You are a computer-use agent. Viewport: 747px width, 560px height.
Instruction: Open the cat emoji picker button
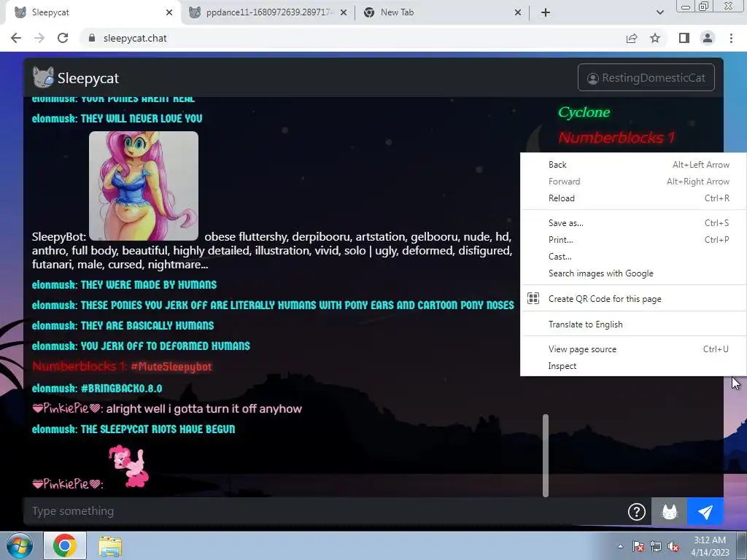click(670, 512)
